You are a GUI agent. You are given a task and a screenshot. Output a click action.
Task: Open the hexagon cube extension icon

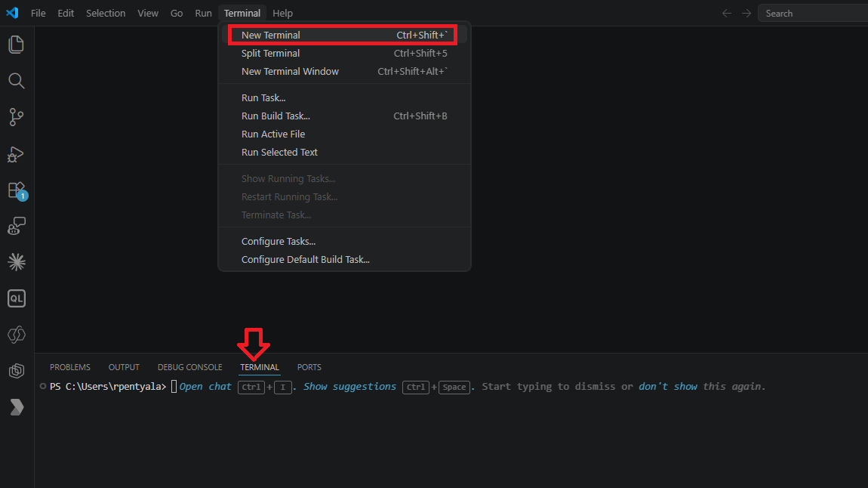(17, 371)
